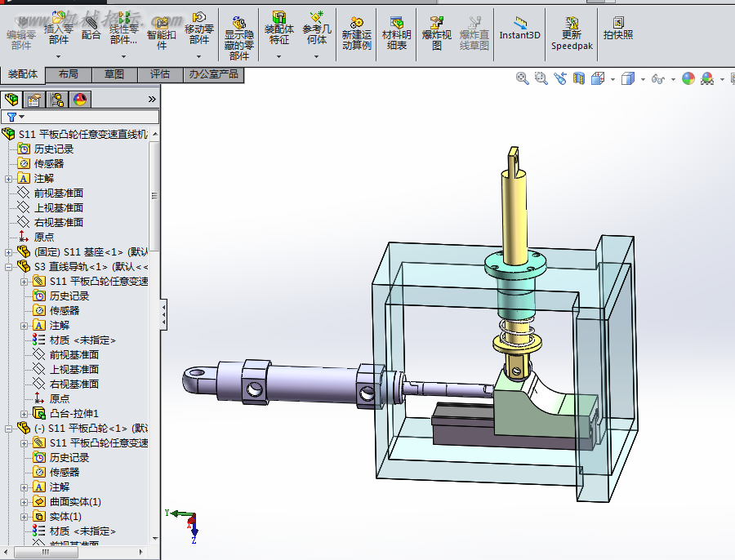
Task: Click the zoom to fit magnifier icon
Action: tap(522, 78)
